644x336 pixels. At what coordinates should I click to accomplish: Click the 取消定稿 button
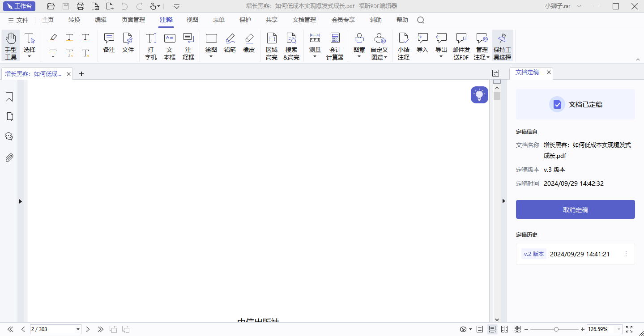coord(575,209)
